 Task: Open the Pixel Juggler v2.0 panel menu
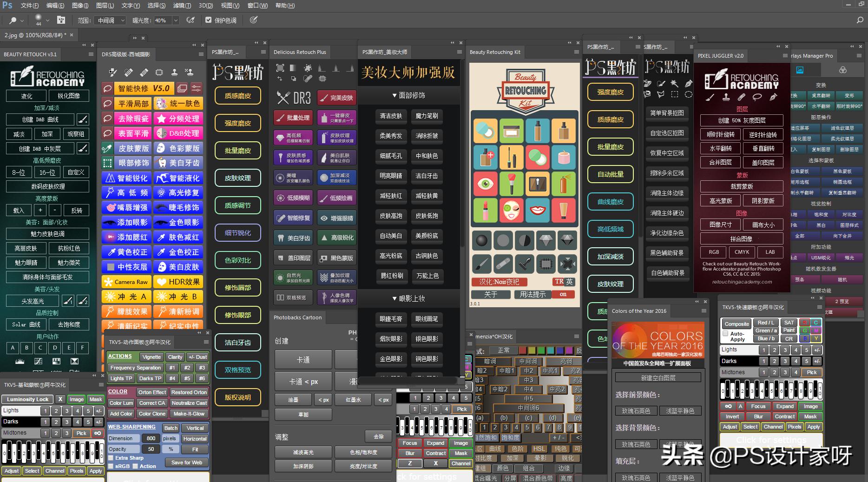[785, 56]
